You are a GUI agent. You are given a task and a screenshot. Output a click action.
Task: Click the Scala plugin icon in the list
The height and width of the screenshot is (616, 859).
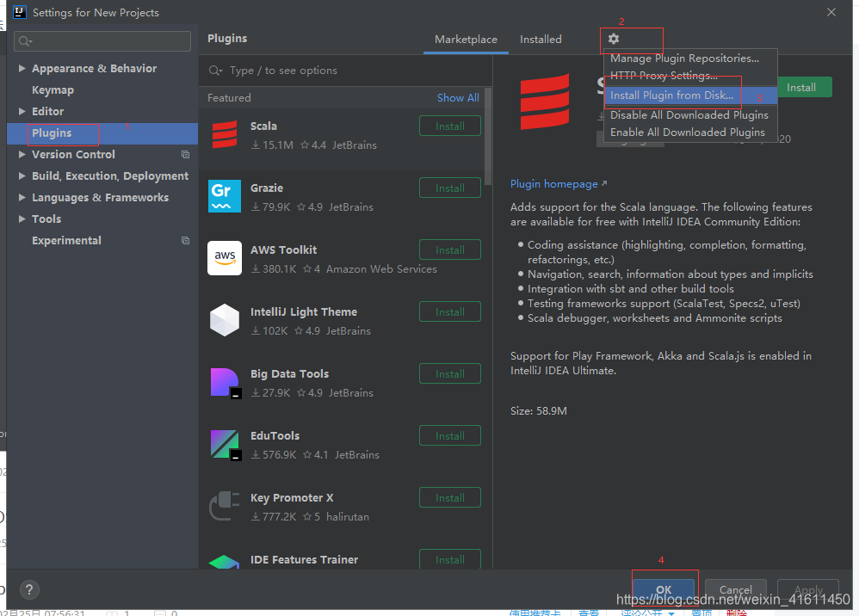coord(225,135)
